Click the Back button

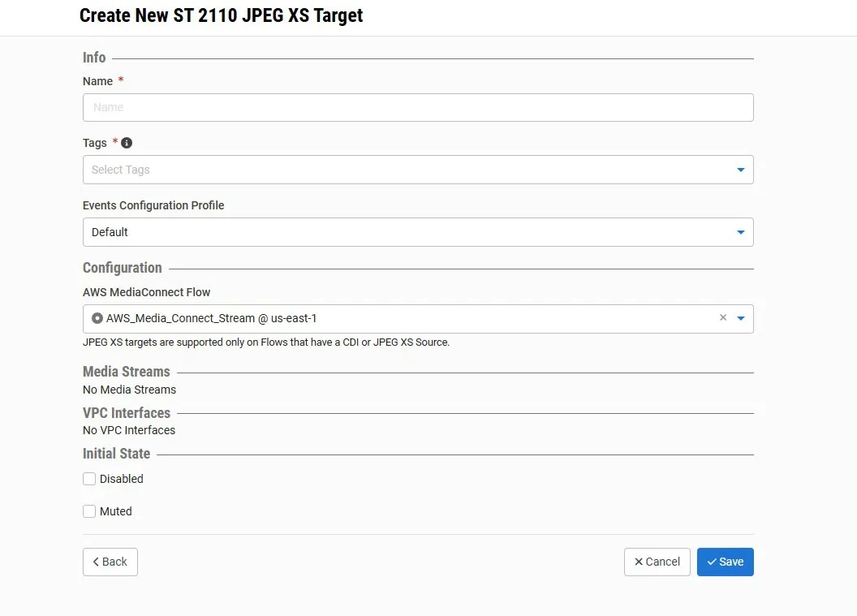coord(110,562)
